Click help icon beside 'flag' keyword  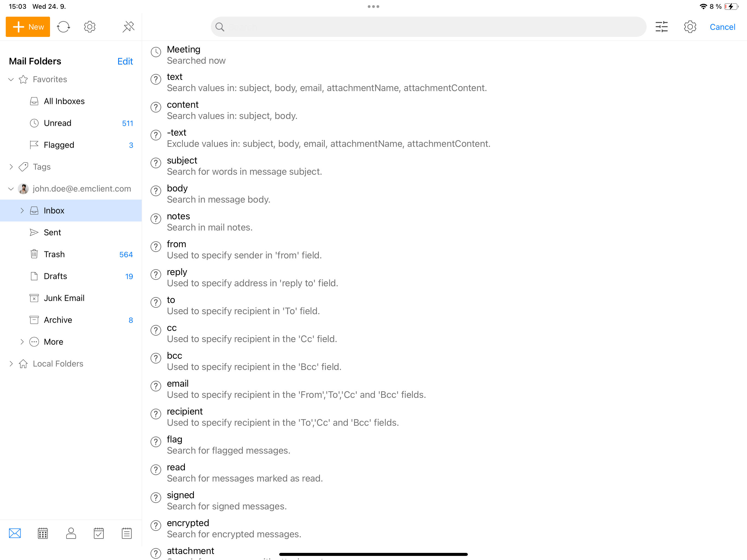(156, 442)
